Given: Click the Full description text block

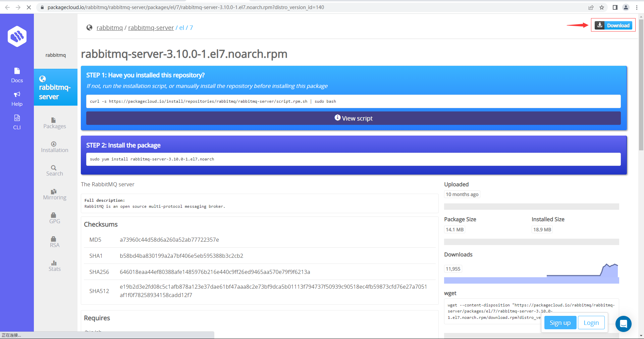Looking at the screenshot, I should pos(260,203).
